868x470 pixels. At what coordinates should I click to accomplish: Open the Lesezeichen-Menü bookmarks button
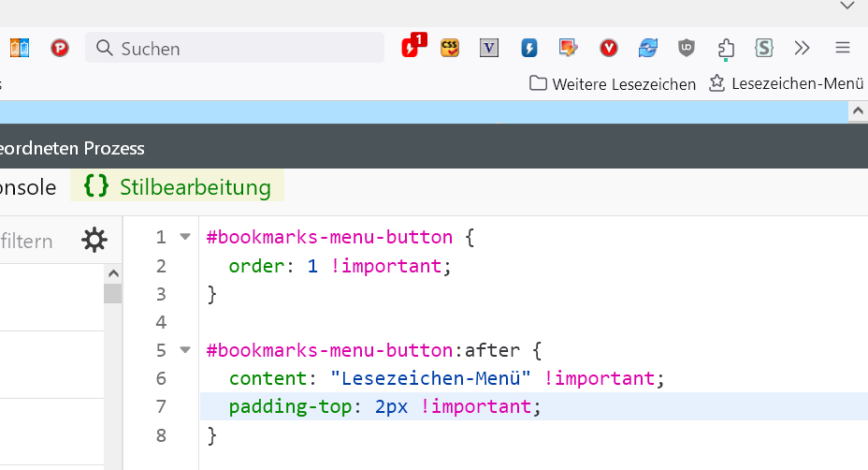click(786, 83)
